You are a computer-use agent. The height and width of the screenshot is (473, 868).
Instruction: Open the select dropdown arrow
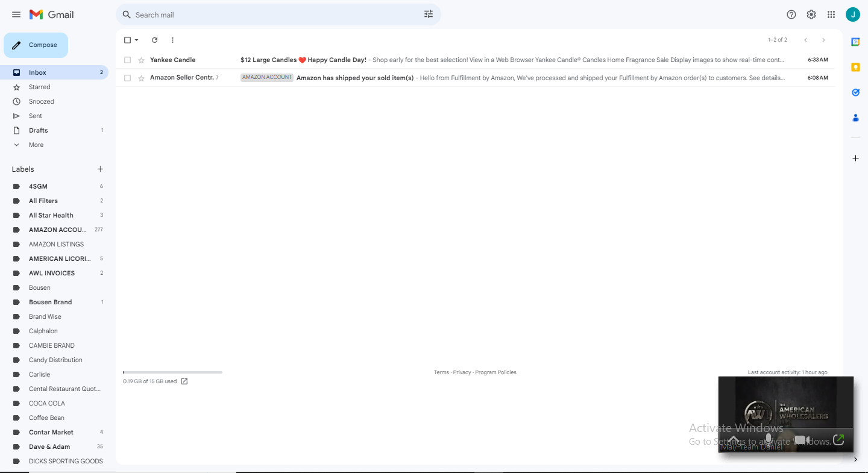coord(137,40)
